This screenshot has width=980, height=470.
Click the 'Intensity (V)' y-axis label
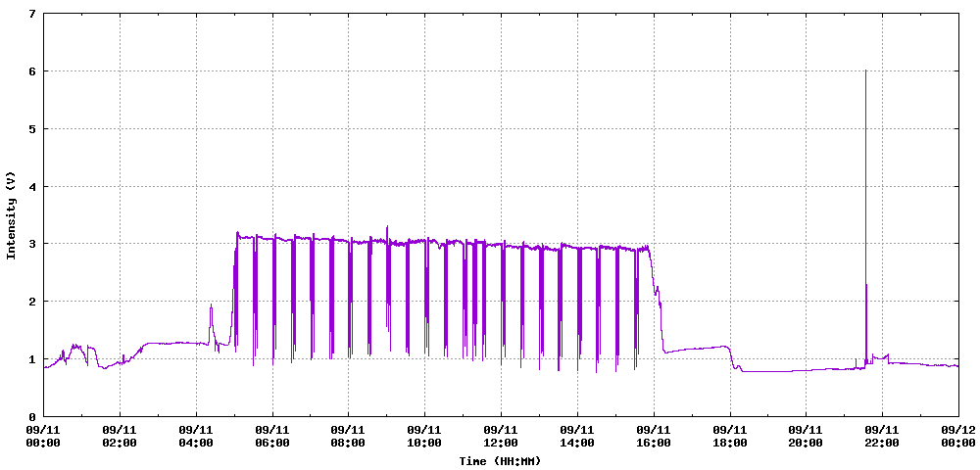(11, 215)
